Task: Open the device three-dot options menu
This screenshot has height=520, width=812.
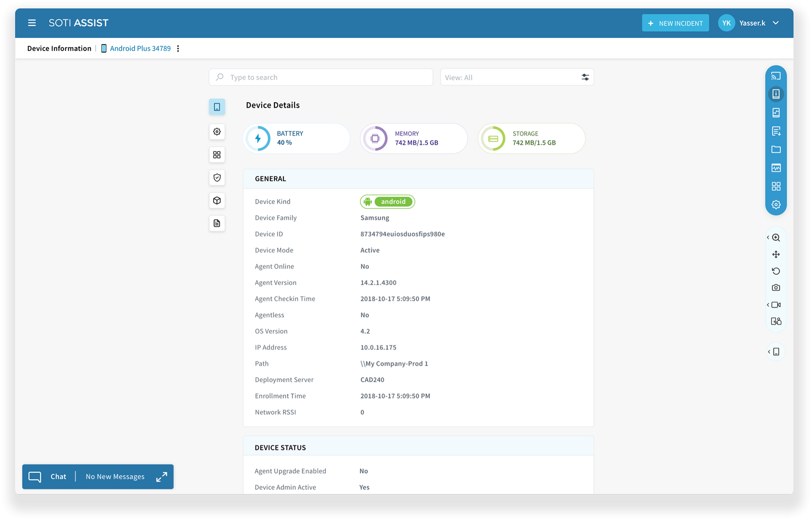Action: [178, 48]
